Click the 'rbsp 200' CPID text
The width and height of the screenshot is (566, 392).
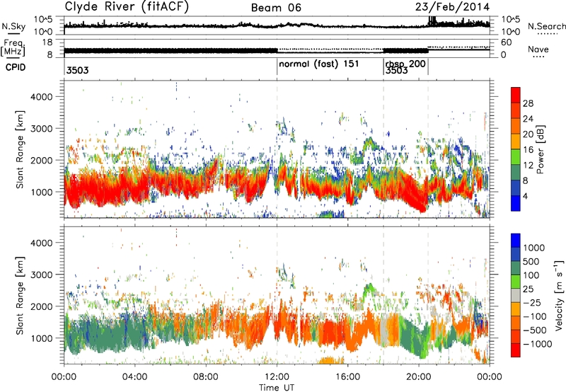tap(405, 64)
